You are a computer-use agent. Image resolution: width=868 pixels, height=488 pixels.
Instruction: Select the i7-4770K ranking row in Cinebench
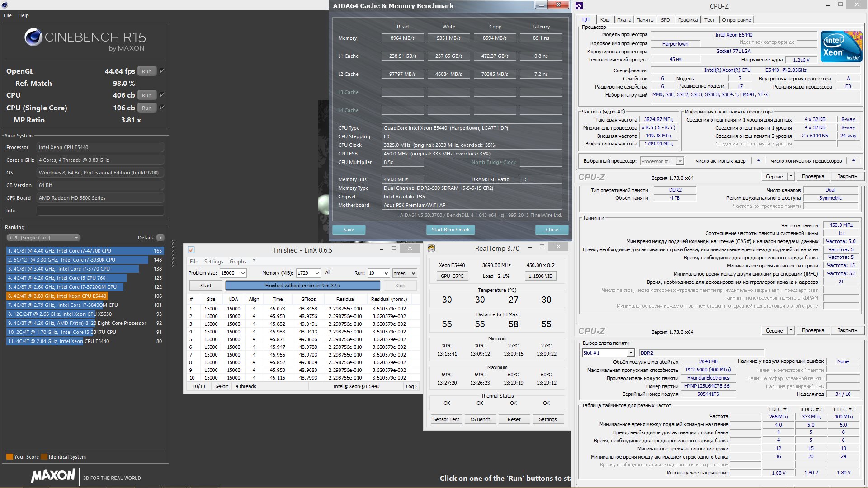point(85,251)
